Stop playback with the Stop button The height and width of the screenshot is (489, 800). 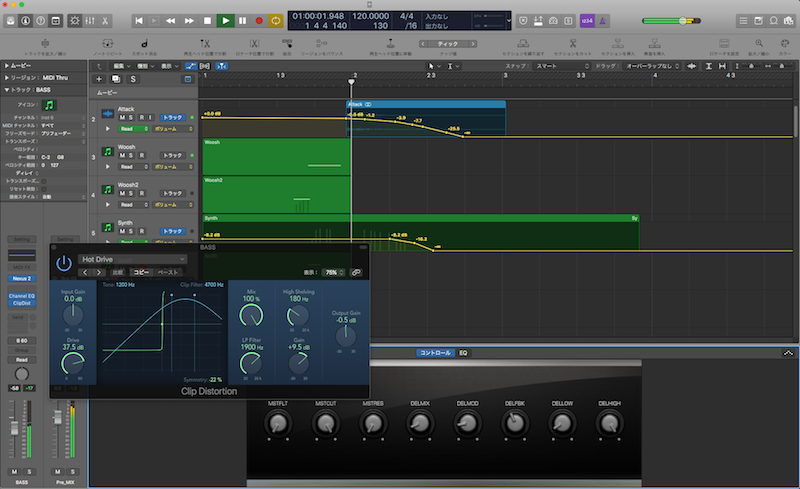tap(207, 21)
